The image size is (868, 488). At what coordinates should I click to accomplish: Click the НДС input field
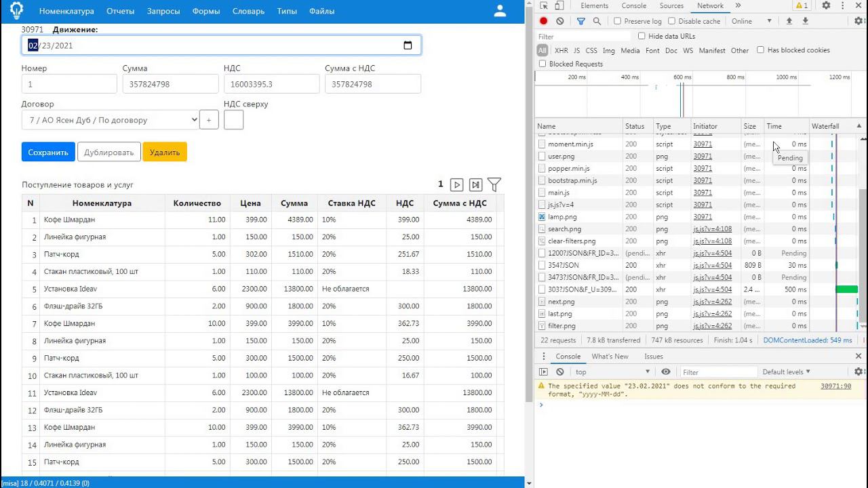click(271, 84)
